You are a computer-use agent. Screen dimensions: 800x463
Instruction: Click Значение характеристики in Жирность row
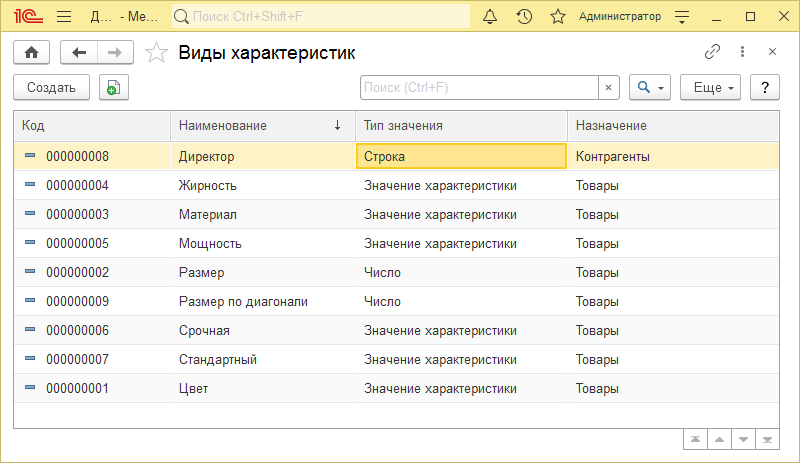pos(461,185)
